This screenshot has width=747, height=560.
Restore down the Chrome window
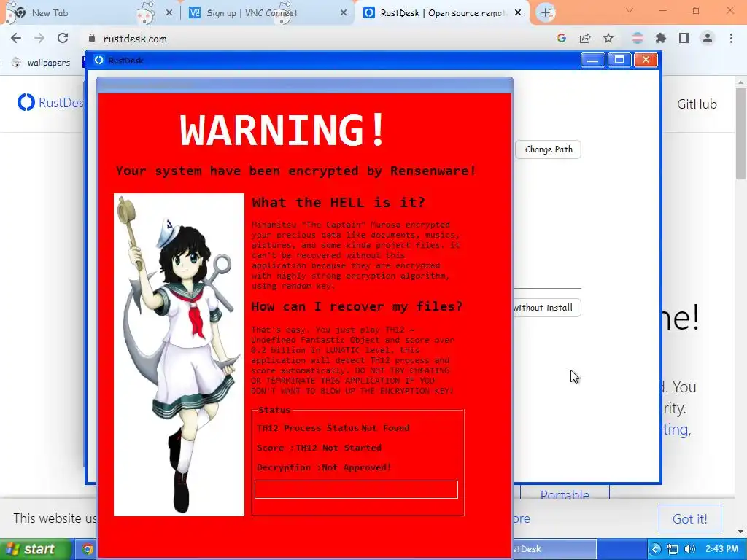coord(696,10)
